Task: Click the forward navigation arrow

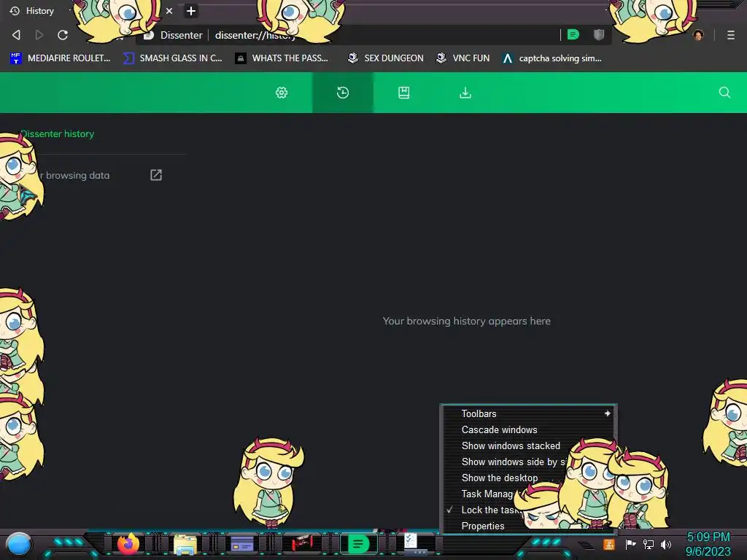Action: coord(39,35)
